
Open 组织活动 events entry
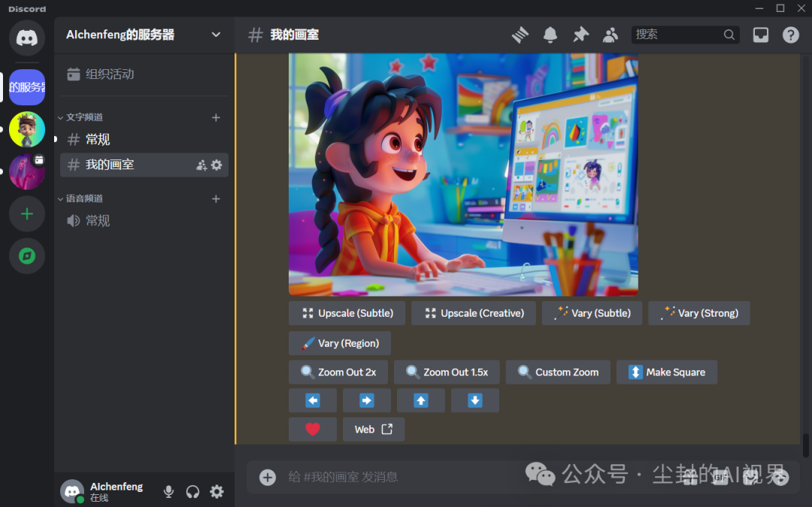pos(144,74)
